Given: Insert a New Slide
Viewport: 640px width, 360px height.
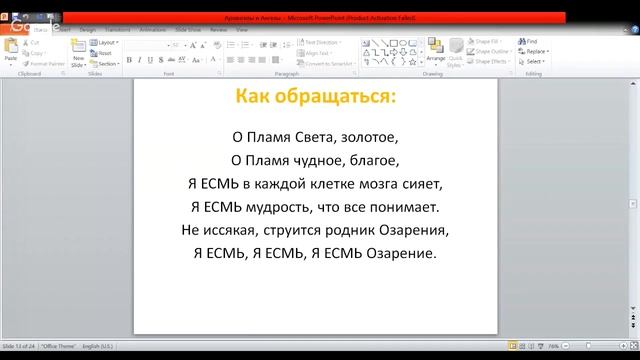Looking at the screenshot, I should tap(78, 53).
